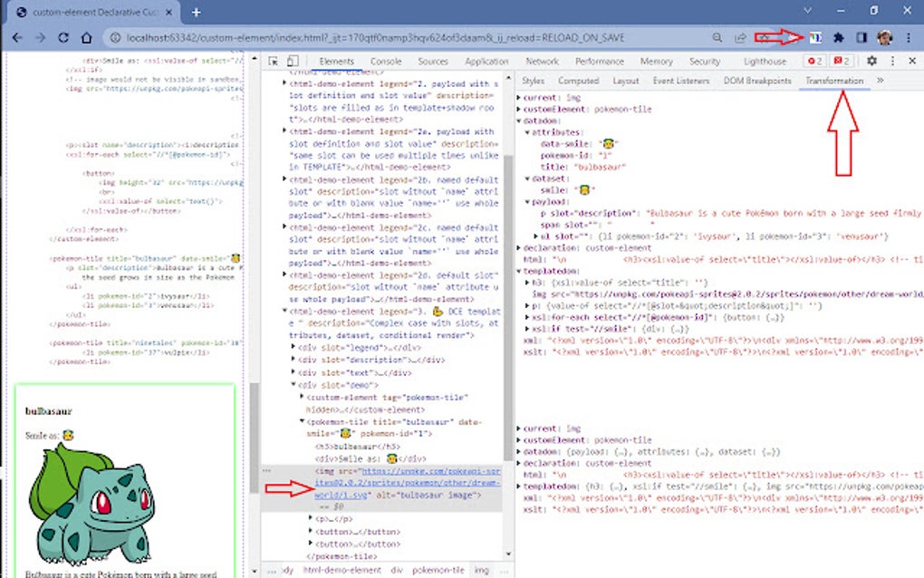Select the Layout sidebar tab

(x=626, y=81)
